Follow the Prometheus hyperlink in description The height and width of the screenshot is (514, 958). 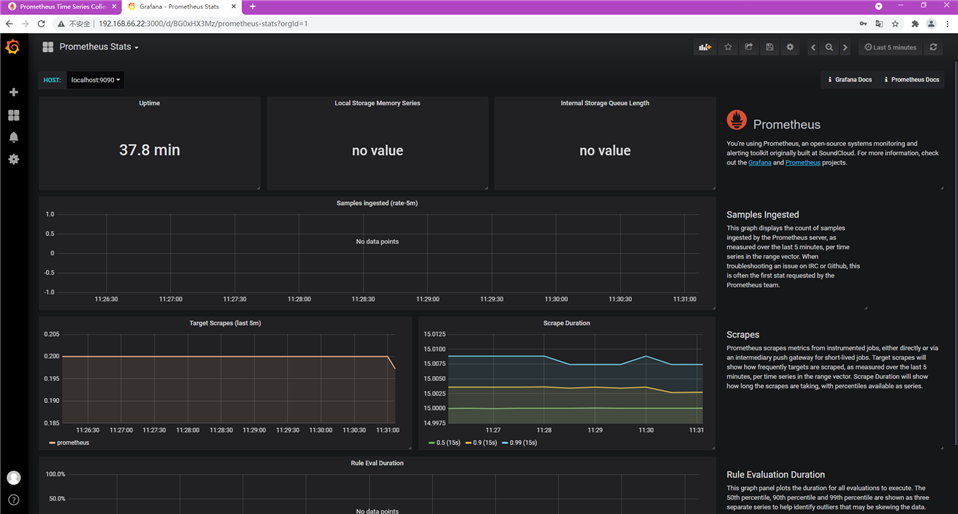tap(803, 163)
